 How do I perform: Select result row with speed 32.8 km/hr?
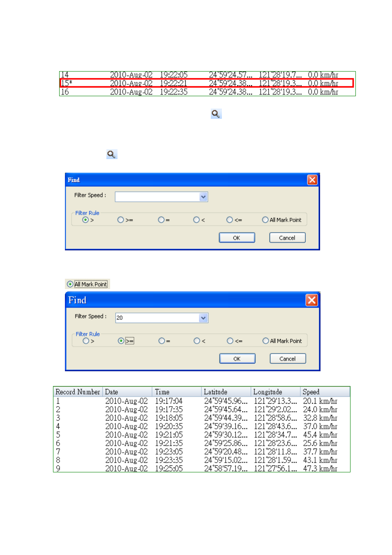201,418
